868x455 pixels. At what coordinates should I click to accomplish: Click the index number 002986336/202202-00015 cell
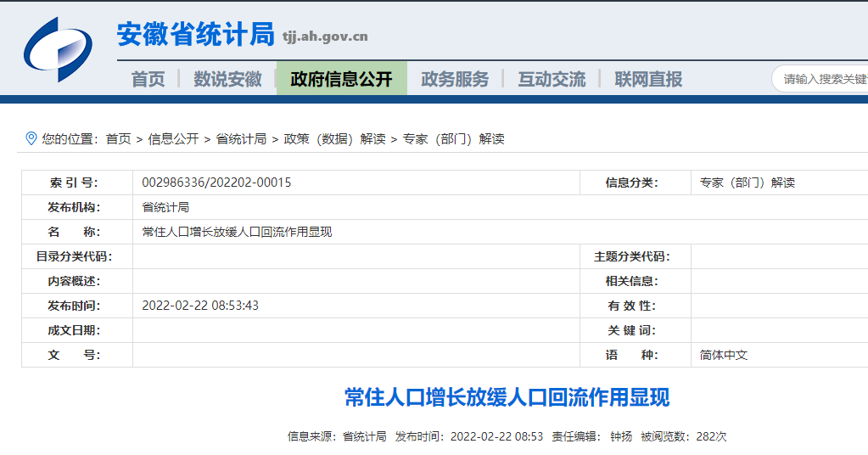pos(216,183)
